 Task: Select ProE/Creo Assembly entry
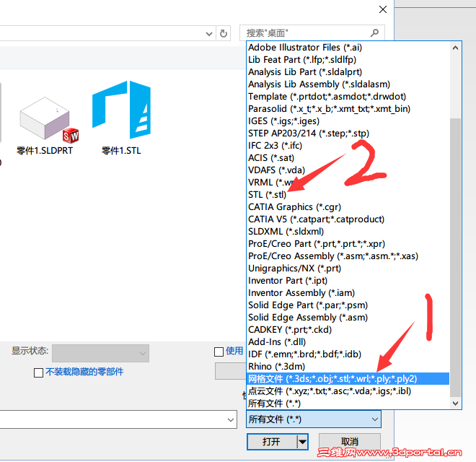point(348,256)
